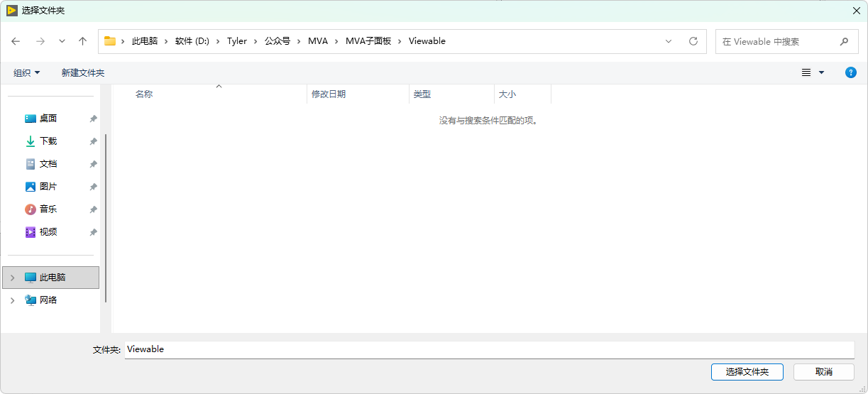Open help with the question mark icon
The width and height of the screenshot is (868, 394).
[x=851, y=72]
